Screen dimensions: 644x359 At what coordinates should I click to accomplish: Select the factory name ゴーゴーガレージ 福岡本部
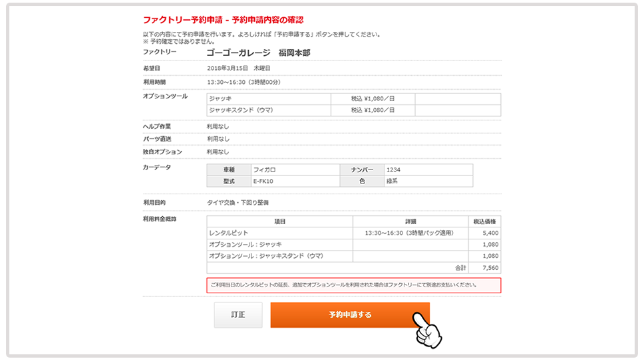point(258,53)
